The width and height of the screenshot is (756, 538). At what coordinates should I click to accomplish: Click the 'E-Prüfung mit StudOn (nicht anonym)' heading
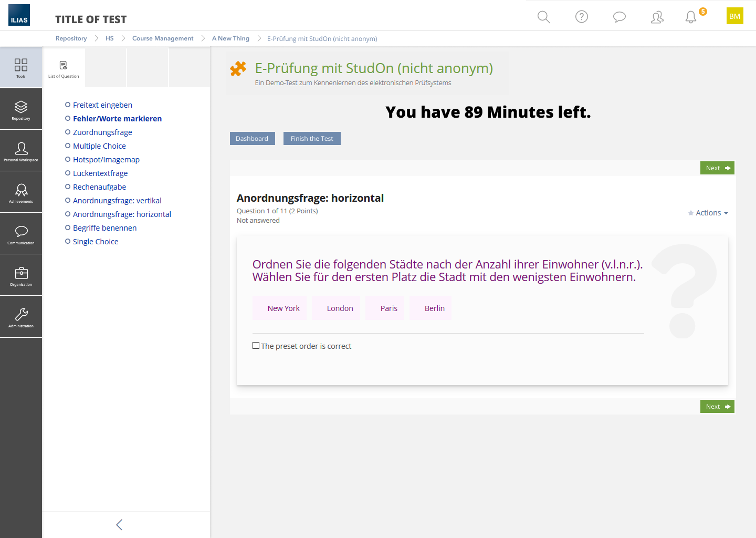374,68
